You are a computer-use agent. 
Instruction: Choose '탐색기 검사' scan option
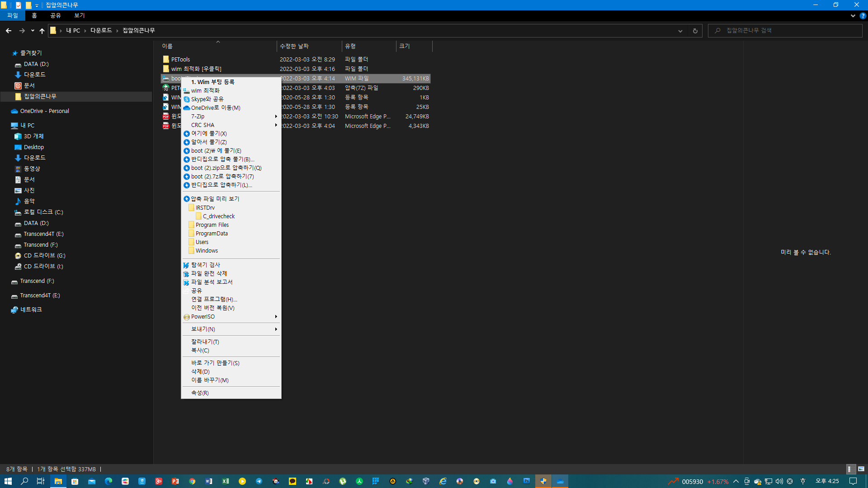click(x=231, y=265)
